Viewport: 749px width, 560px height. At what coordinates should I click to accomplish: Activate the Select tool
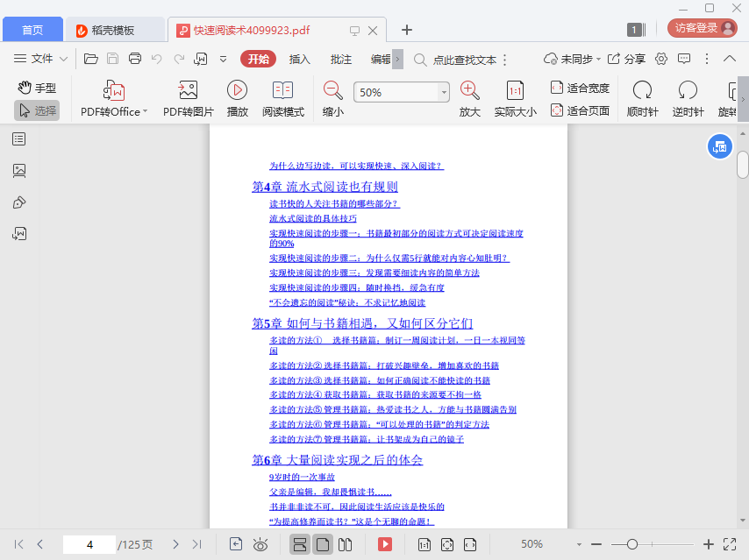tap(37, 110)
